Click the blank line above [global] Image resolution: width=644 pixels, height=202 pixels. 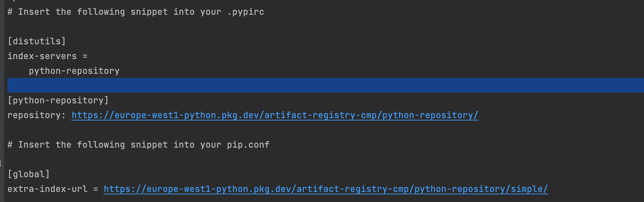pyautogui.click(x=134, y=159)
